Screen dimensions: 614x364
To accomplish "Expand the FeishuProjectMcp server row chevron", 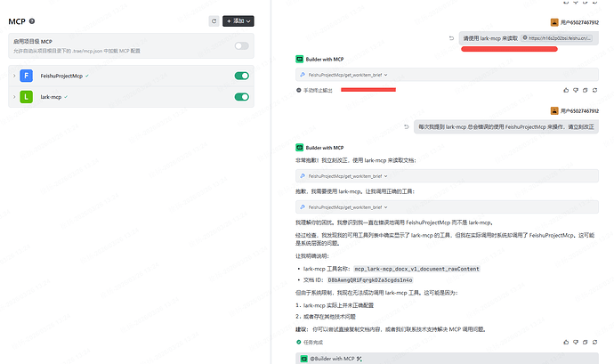I will [14, 76].
